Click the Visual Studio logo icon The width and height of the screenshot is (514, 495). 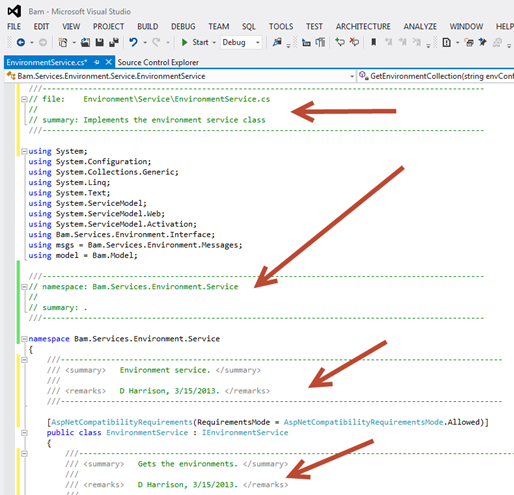tap(14, 11)
